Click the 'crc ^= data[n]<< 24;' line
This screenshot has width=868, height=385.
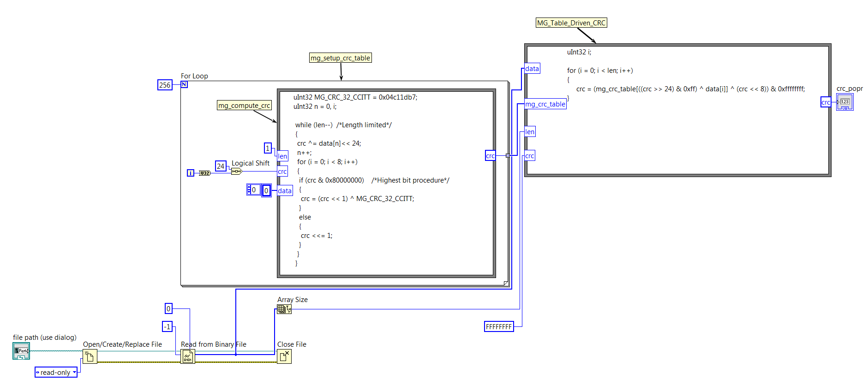pos(329,143)
